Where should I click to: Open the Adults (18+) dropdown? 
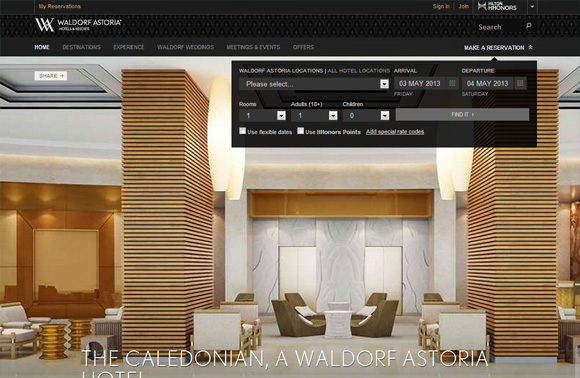(x=314, y=116)
